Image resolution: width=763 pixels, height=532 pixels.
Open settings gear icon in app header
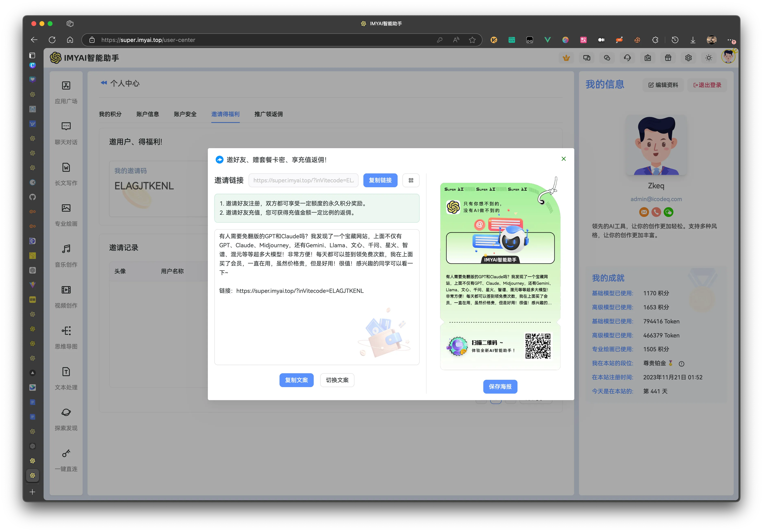click(x=688, y=58)
